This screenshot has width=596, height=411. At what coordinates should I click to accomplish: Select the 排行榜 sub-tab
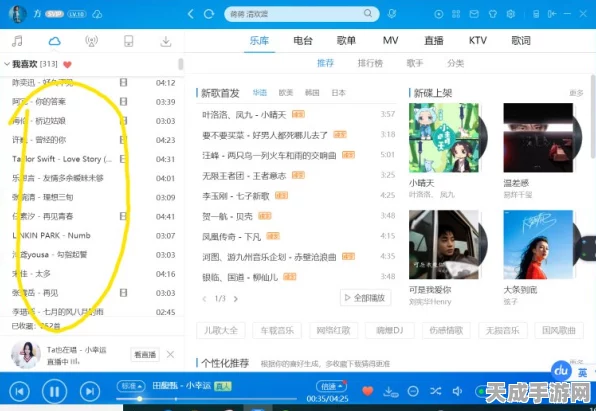pyautogui.click(x=370, y=63)
